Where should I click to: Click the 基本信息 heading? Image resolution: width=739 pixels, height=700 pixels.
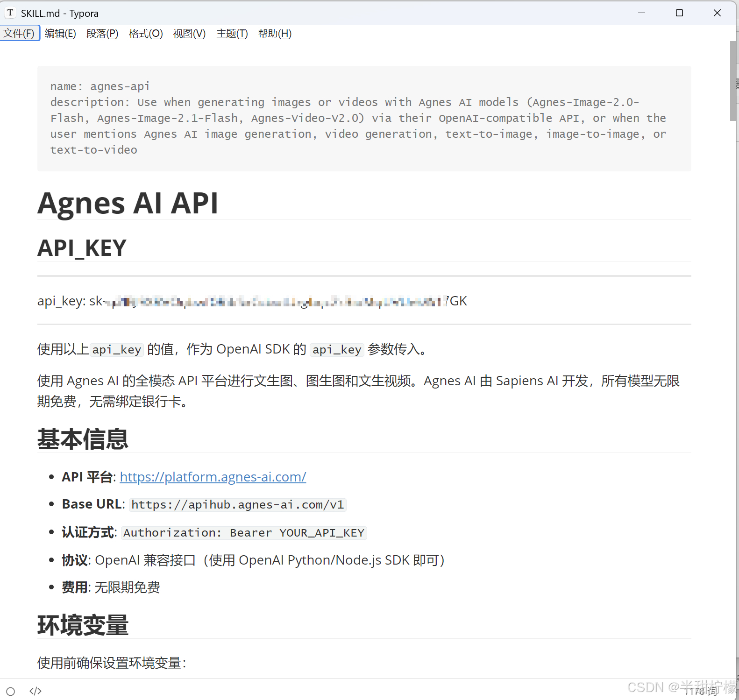pyautogui.click(x=83, y=439)
